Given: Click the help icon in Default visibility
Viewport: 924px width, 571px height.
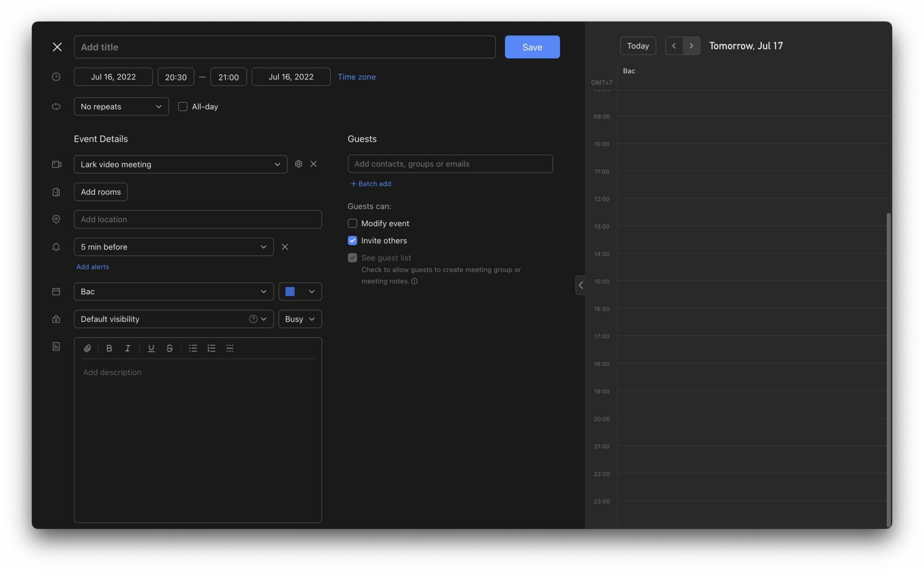Looking at the screenshot, I should click(253, 319).
